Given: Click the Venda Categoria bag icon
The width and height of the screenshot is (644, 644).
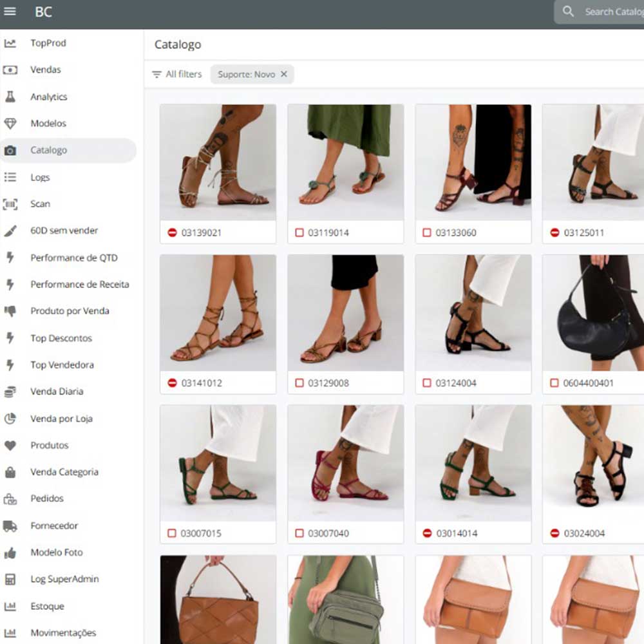Looking at the screenshot, I should [10, 472].
